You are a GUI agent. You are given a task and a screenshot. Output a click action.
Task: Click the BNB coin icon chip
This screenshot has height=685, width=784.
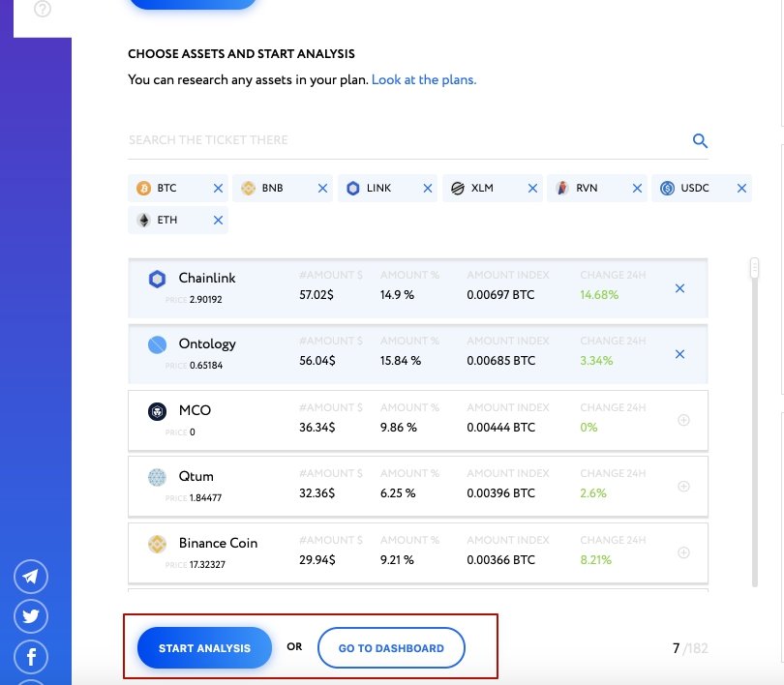click(x=249, y=189)
